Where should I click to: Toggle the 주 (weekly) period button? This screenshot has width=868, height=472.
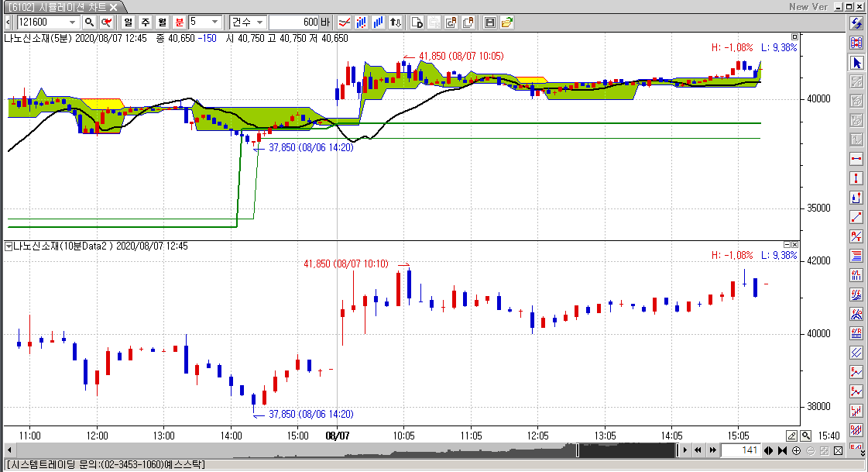pos(145,22)
